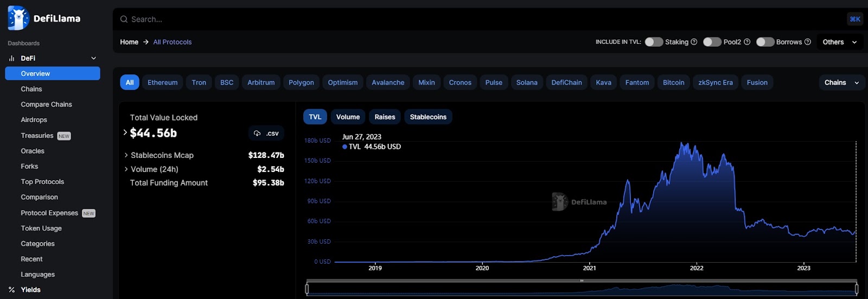Open the Chains dropdown
Image resolution: width=868 pixels, height=299 pixels.
point(841,82)
